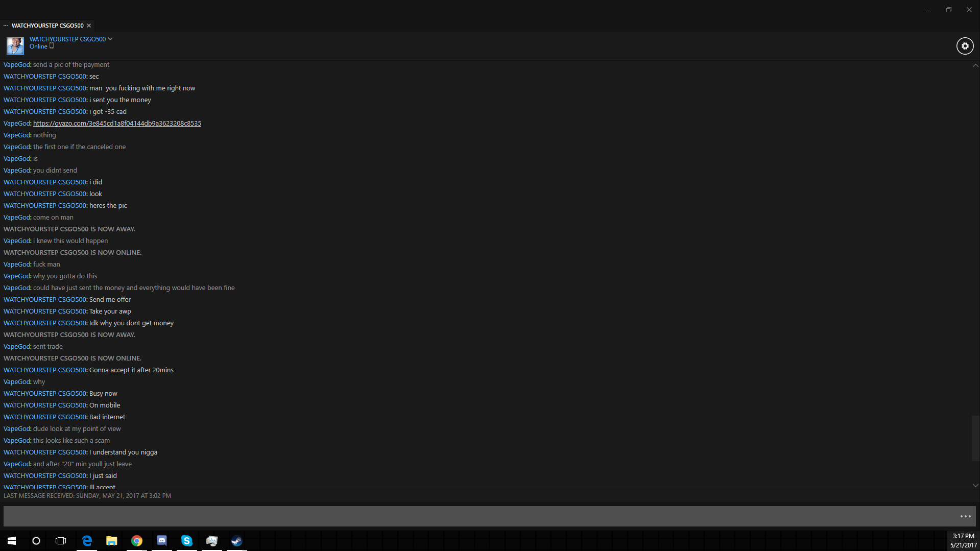Click the message "this looks like such a scam"
The image size is (980, 551).
71,441
